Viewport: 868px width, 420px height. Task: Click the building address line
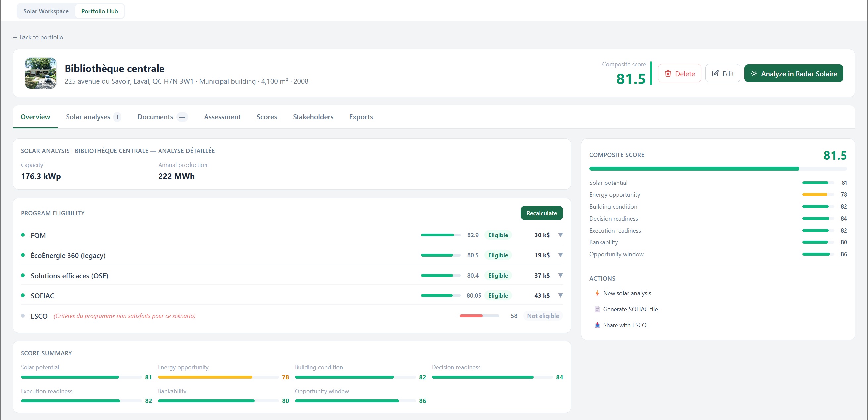(x=186, y=81)
